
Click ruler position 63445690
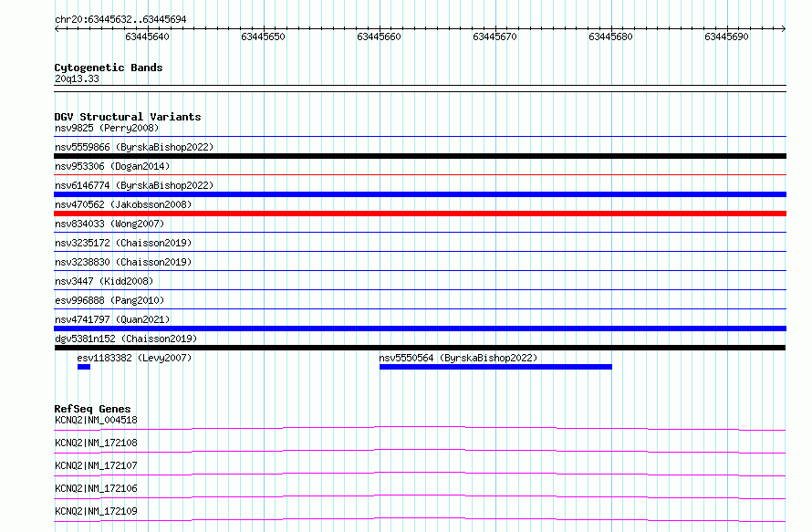(x=726, y=37)
